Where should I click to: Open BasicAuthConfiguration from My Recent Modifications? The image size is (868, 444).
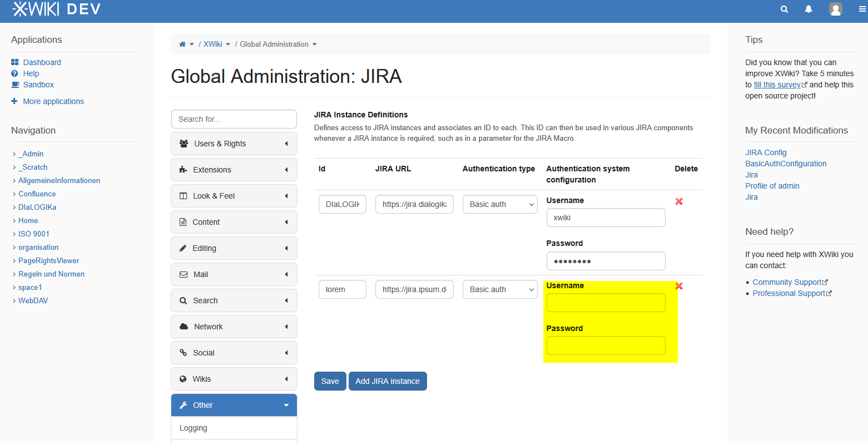786,164
